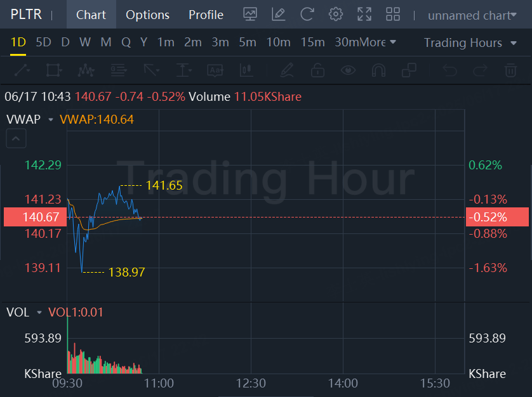The height and width of the screenshot is (397, 532).
Task: Click the trash icon to delete drawings
Action: [510, 70]
